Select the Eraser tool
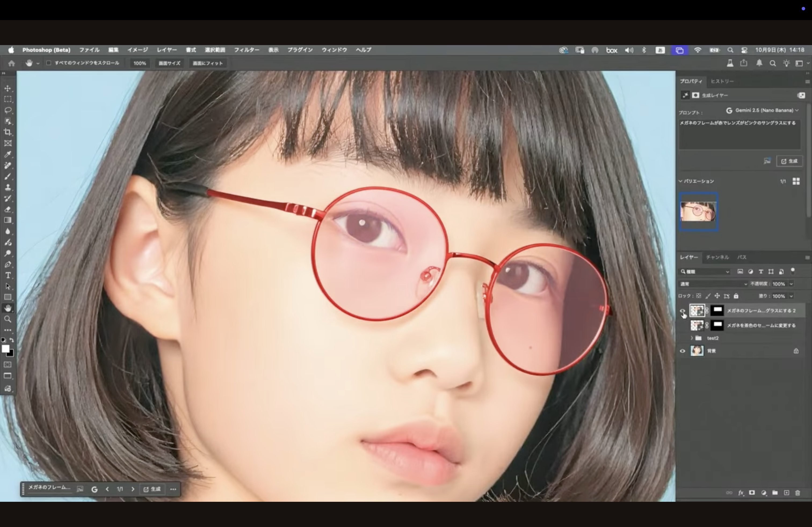This screenshot has height=527, width=812. click(x=8, y=209)
